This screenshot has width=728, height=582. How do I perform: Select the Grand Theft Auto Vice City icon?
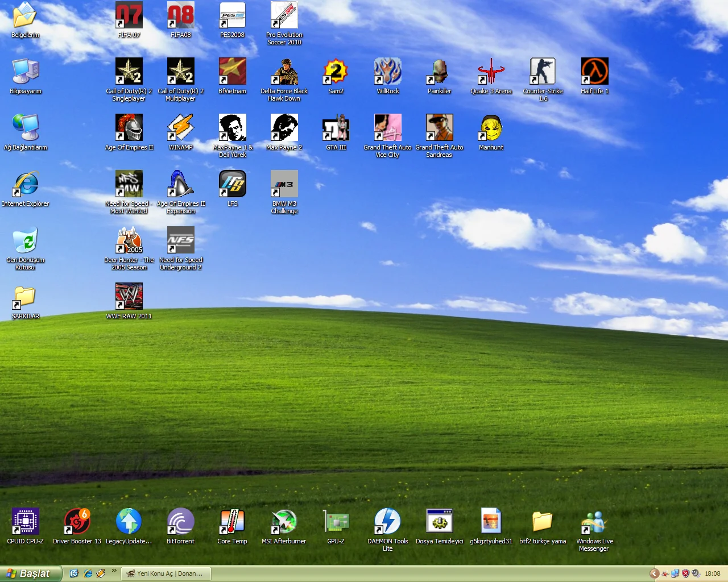click(387, 128)
